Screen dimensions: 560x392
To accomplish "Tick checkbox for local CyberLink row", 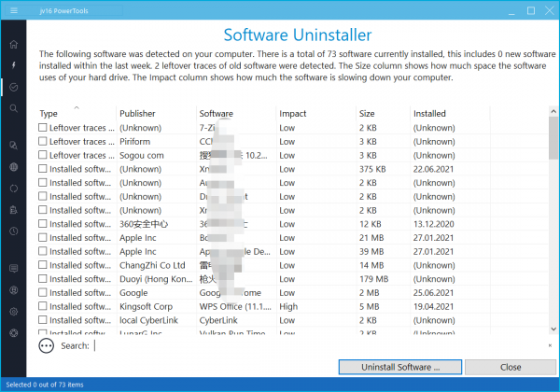I will pyautogui.click(x=43, y=319).
